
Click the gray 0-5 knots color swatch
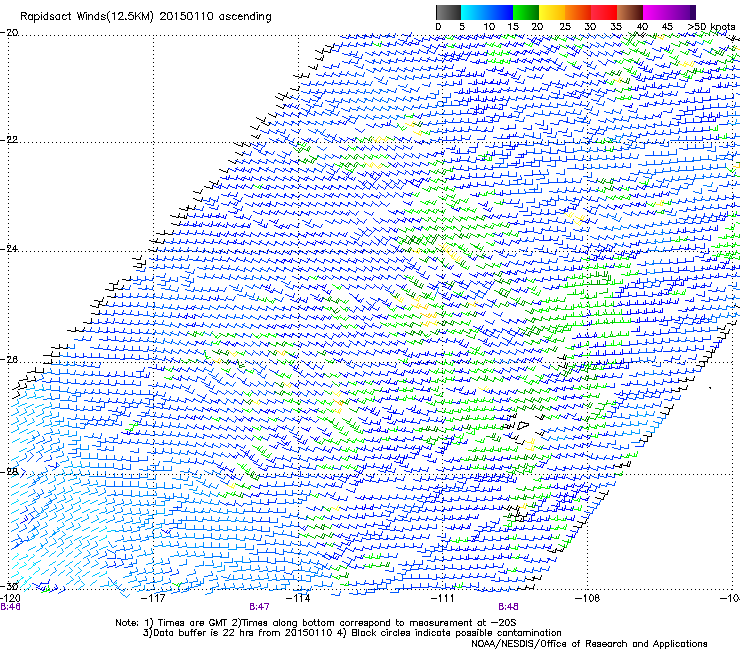(448, 12)
